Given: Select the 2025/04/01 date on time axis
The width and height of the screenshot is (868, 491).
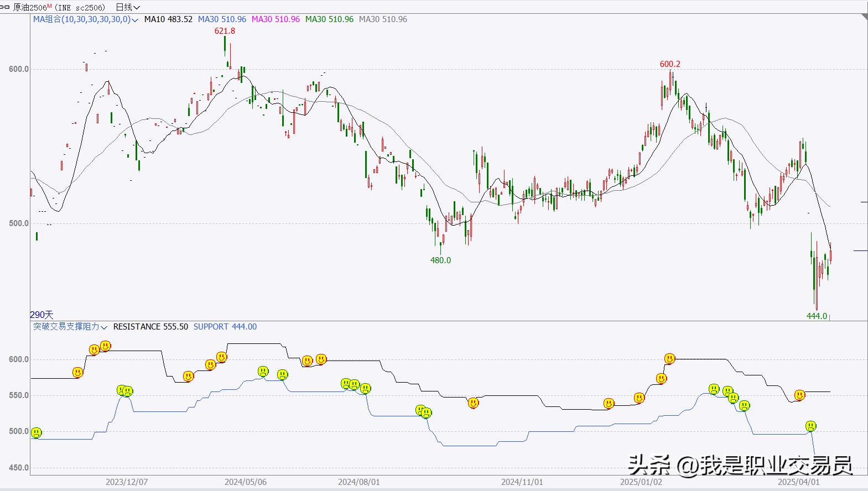Looking at the screenshot, I should pyautogui.click(x=799, y=482).
